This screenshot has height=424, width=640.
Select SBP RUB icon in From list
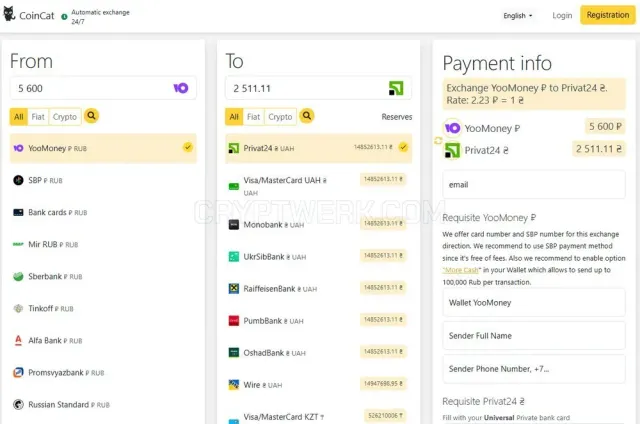[x=18, y=180]
